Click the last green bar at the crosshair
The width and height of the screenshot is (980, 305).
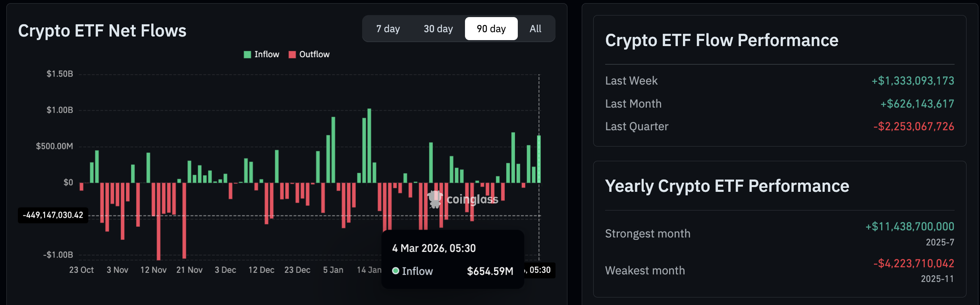tap(539, 159)
